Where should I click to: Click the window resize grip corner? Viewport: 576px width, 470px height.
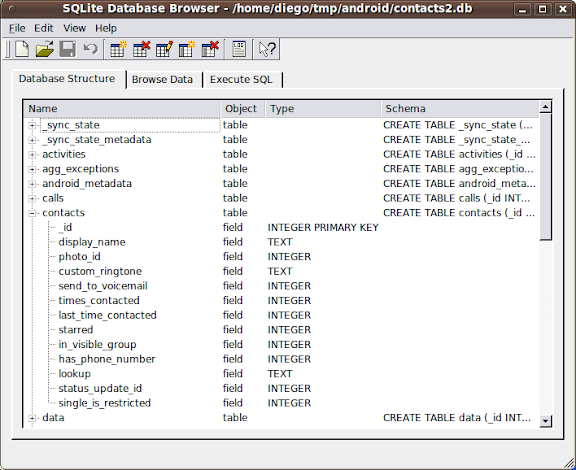[569, 463]
